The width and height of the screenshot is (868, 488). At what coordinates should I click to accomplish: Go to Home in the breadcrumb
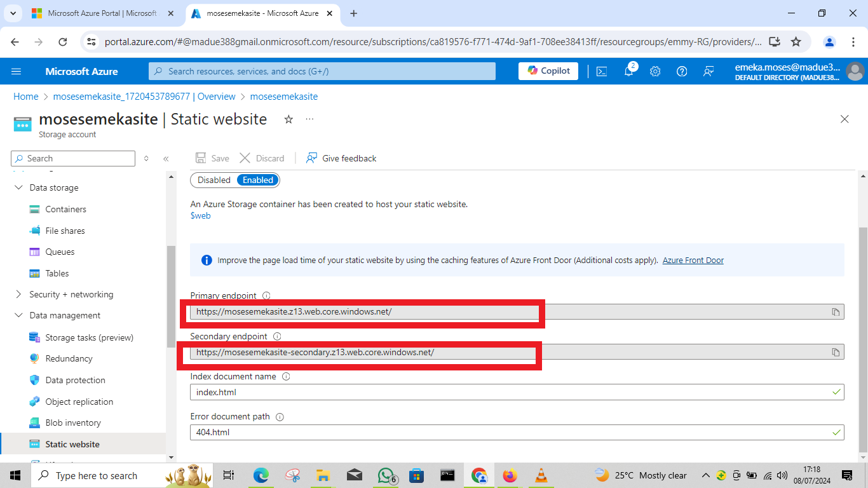point(26,97)
